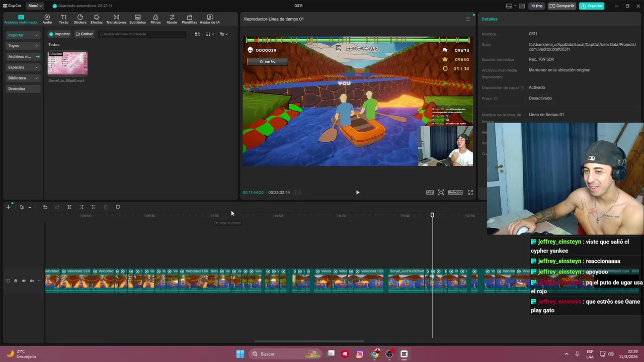Click the preview zoom scan icon
This screenshot has width=644, height=362.
point(441,193)
